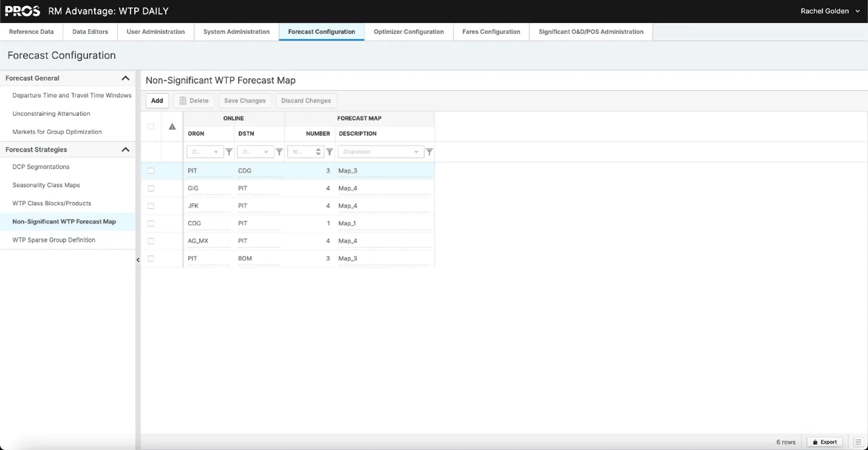
Task: Click the ORGN column filter funnel icon
Action: click(x=229, y=152)
